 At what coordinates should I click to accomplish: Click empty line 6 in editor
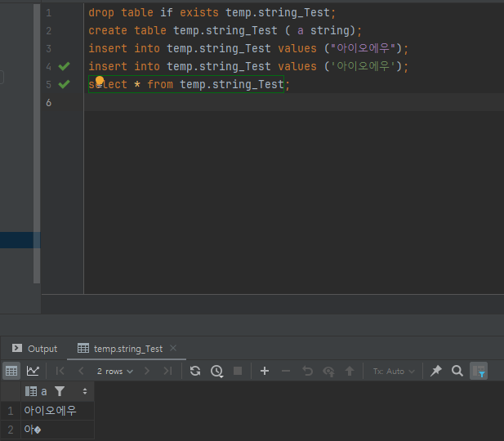pyautogui.click(x=294, y=103)
